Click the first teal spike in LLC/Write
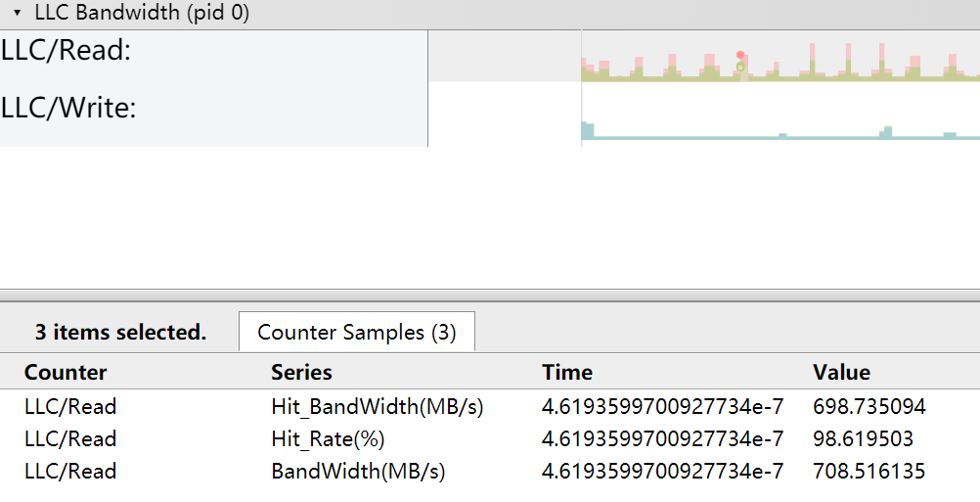Viewport: 980px width, 502px height. point(588,129)
